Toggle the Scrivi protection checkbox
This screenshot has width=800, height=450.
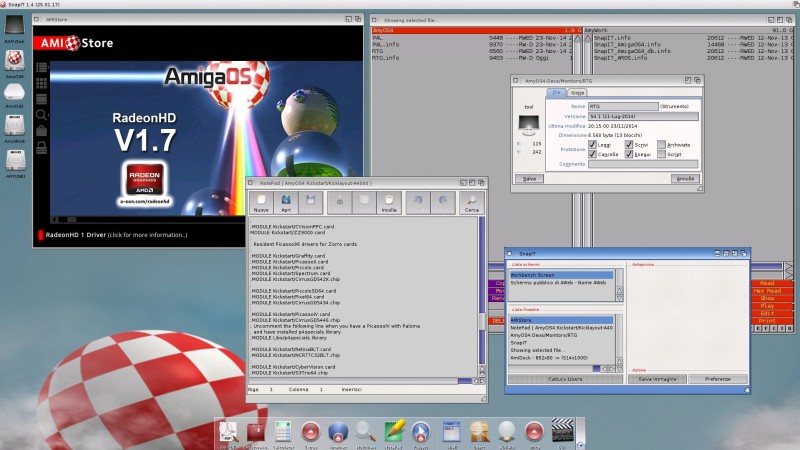click(x=629, y=144)
